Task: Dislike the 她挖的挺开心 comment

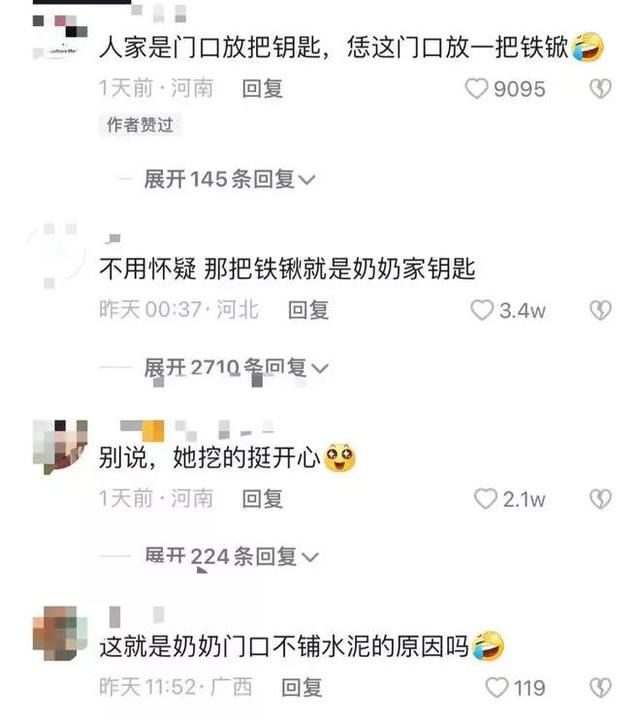Action: [x=600, y=499]
